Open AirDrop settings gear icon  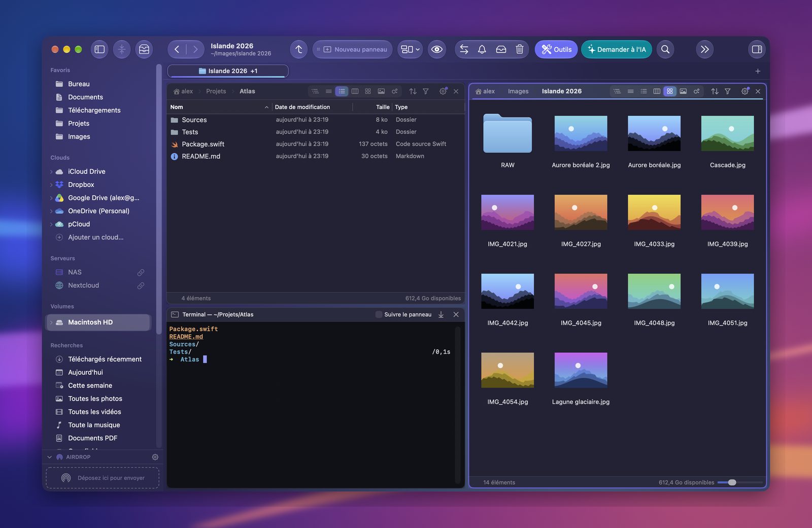pos(155,457)
